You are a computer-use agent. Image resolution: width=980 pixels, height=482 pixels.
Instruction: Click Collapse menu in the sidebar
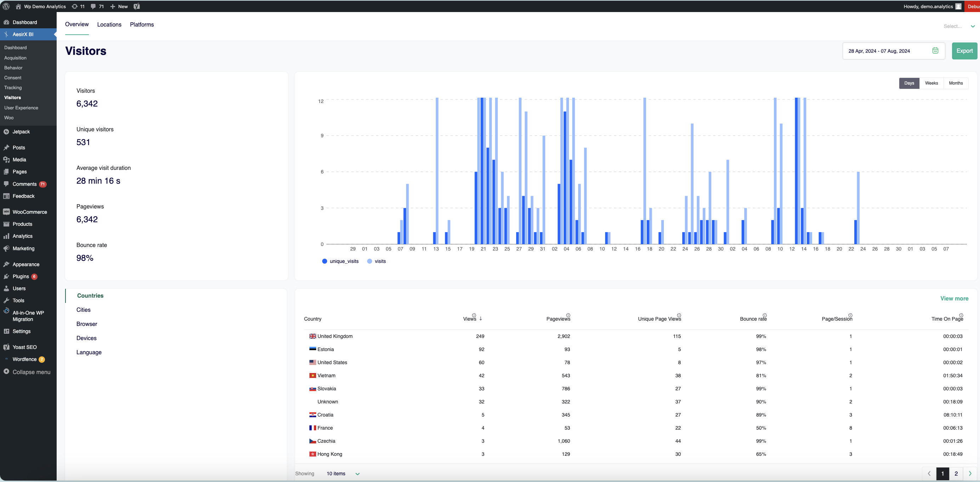click(x=28, y=372)
